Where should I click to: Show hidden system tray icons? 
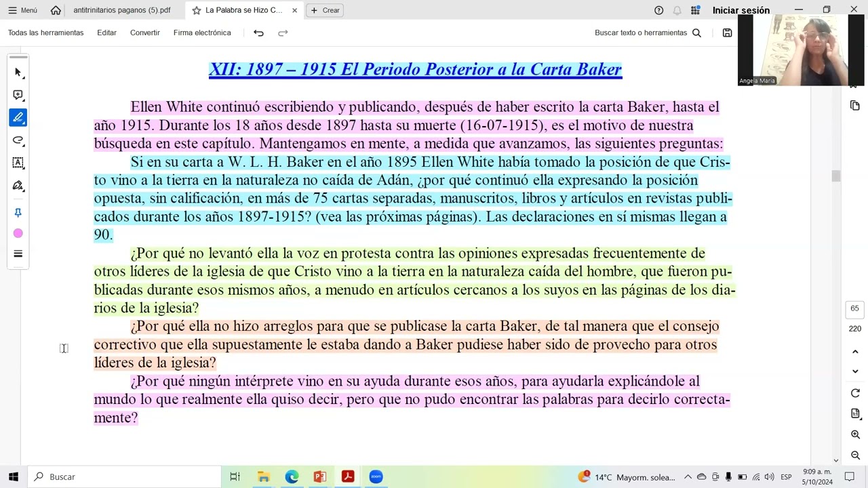[688, 477]
